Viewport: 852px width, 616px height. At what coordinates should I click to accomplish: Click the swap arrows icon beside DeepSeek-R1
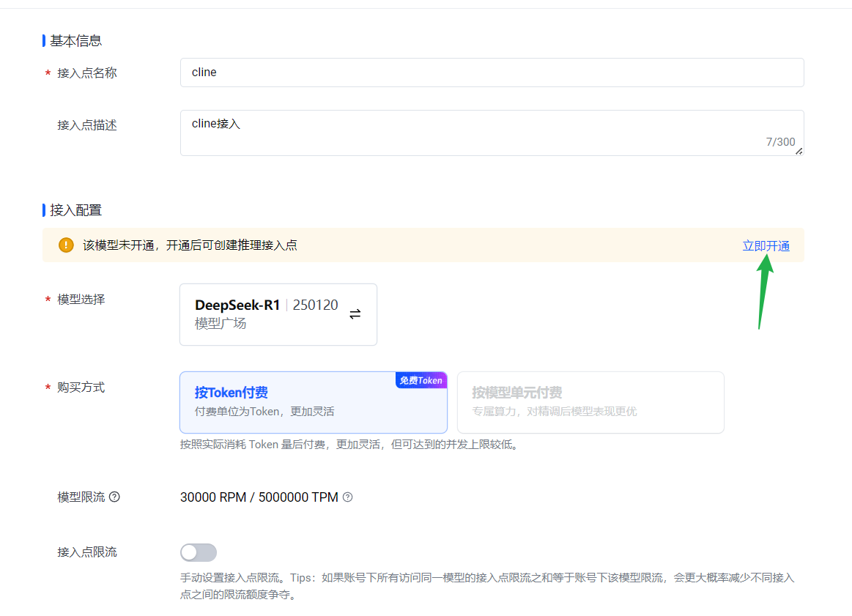coord(355,314)
